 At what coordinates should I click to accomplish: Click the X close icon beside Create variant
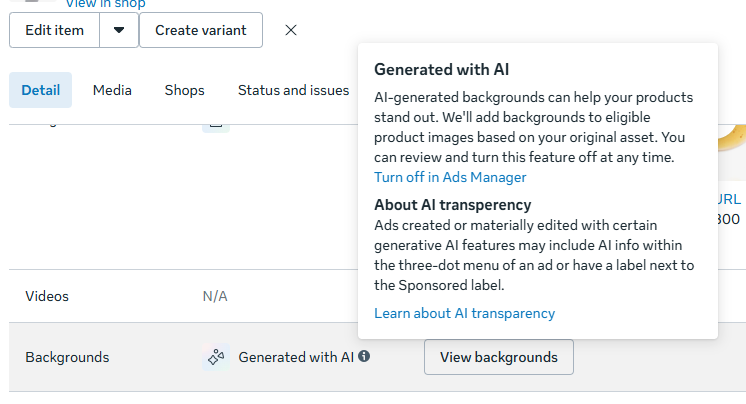291,30
